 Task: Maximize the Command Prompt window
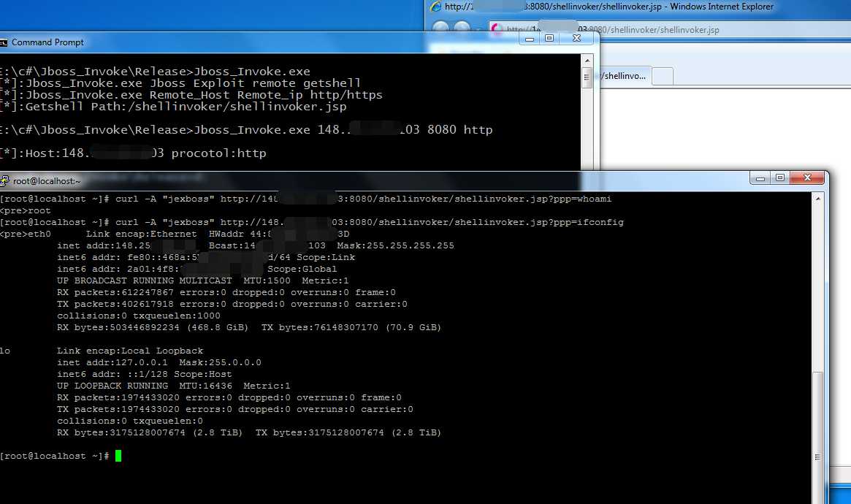point(549,39)
